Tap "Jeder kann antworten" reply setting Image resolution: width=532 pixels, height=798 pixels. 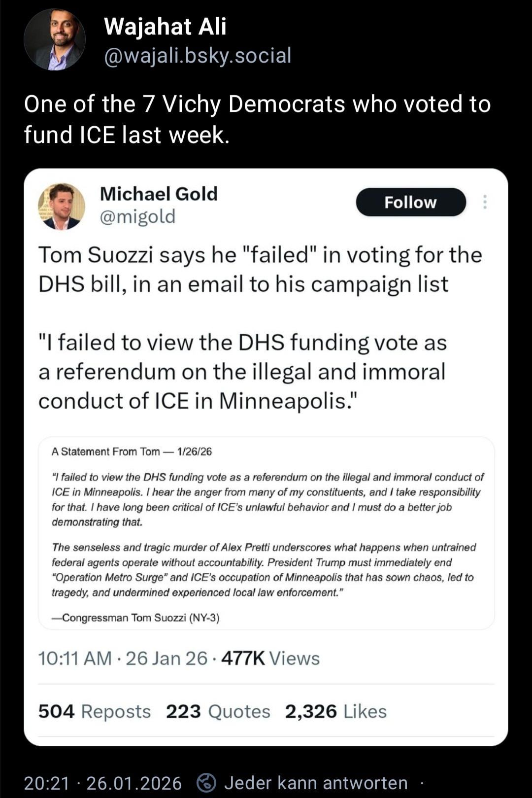coord(316,783)
